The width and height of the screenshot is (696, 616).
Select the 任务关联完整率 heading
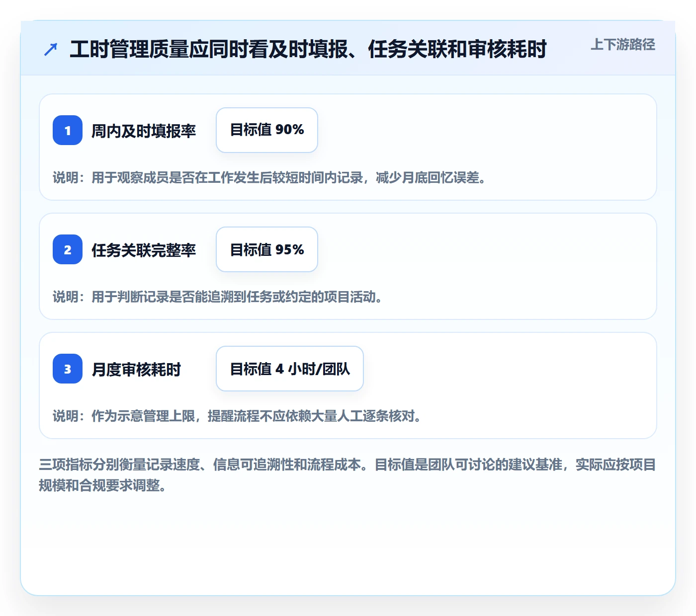[x=144, y=250]
